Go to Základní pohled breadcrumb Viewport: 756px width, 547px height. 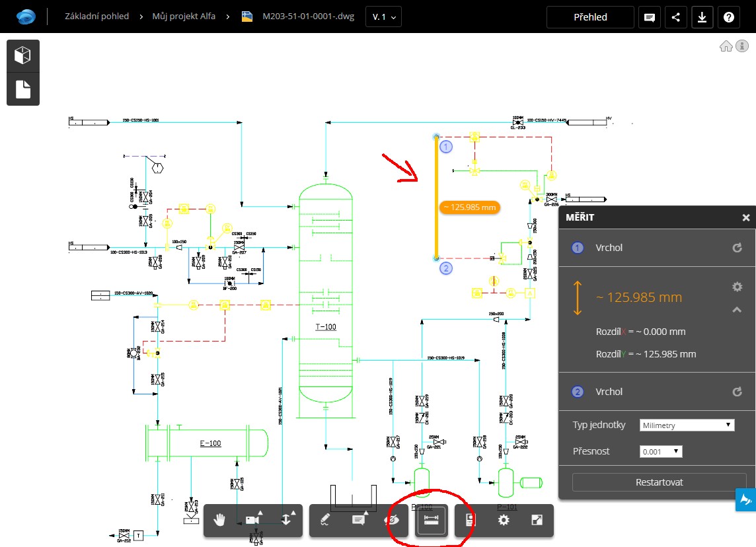tap(97, 17)
